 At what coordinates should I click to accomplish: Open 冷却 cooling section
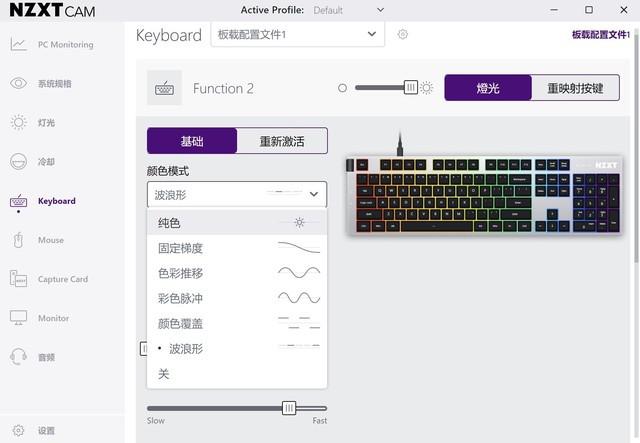[46, 162]
